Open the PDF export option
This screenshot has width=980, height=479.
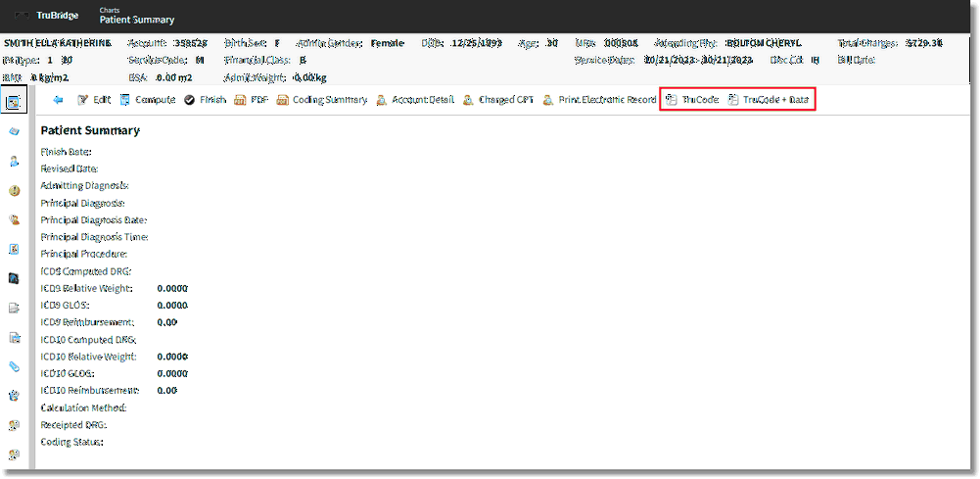(x=252, y=100)
